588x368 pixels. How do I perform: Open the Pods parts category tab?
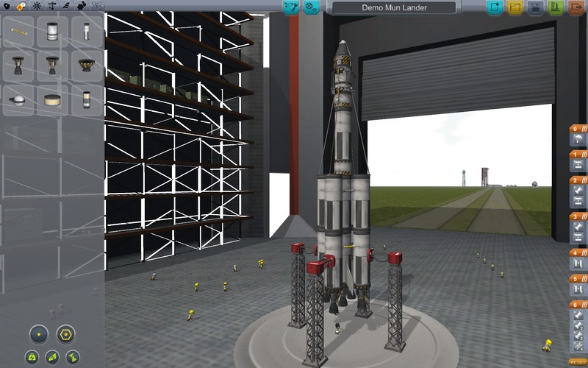(7, 6)
